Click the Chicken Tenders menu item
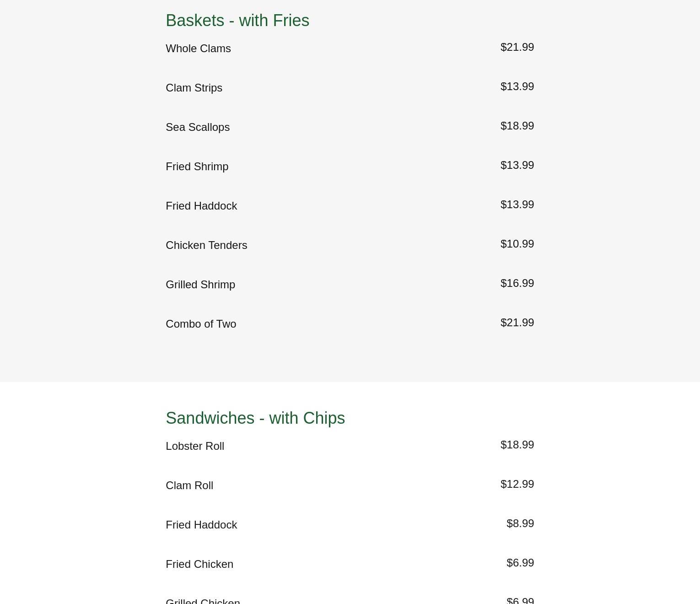 [x=206, y=245]
